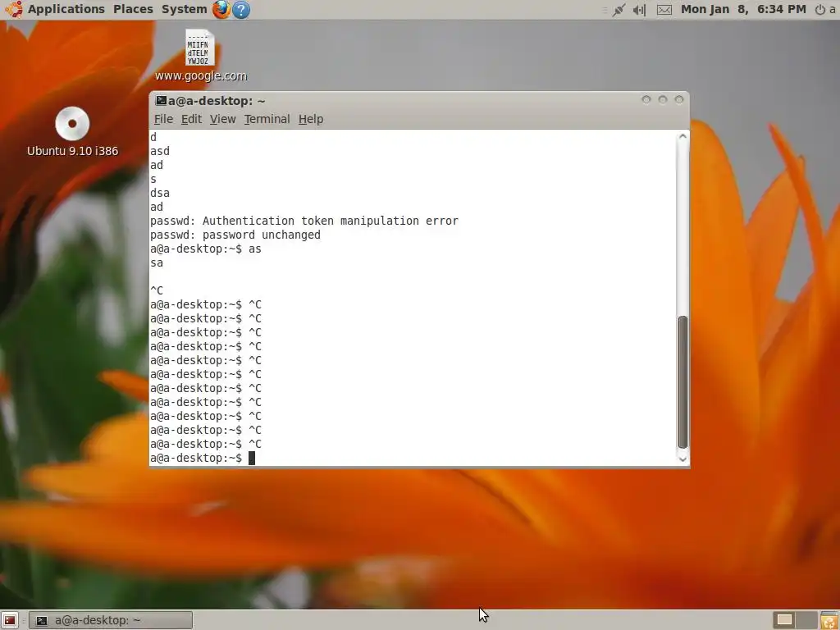Click the Show Desktop icon in bottom panel
This screenshot has height=630, width=840.
tap(10, 620)
